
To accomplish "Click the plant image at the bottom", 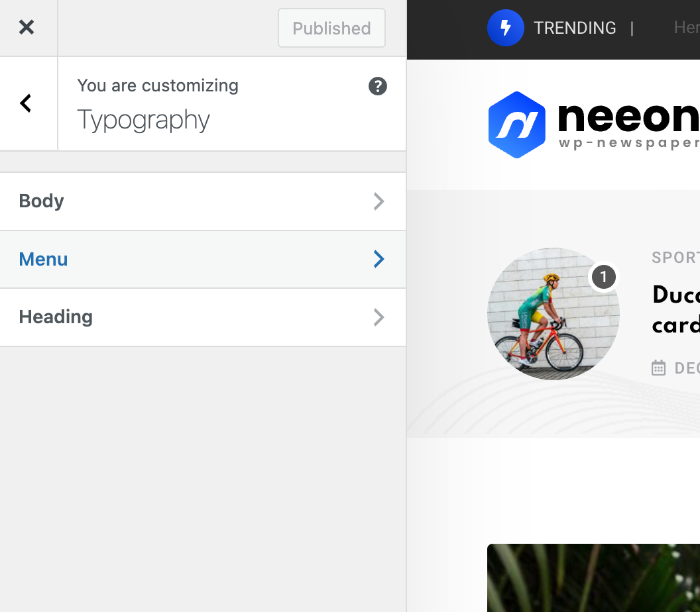I will [x=593, y=578].
